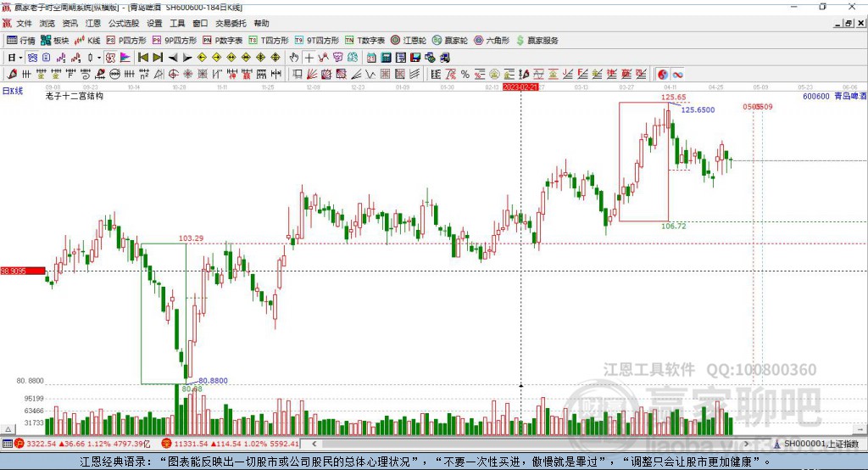
Task: Select the n² square tool icon
Action: click(x=144, y=75)
